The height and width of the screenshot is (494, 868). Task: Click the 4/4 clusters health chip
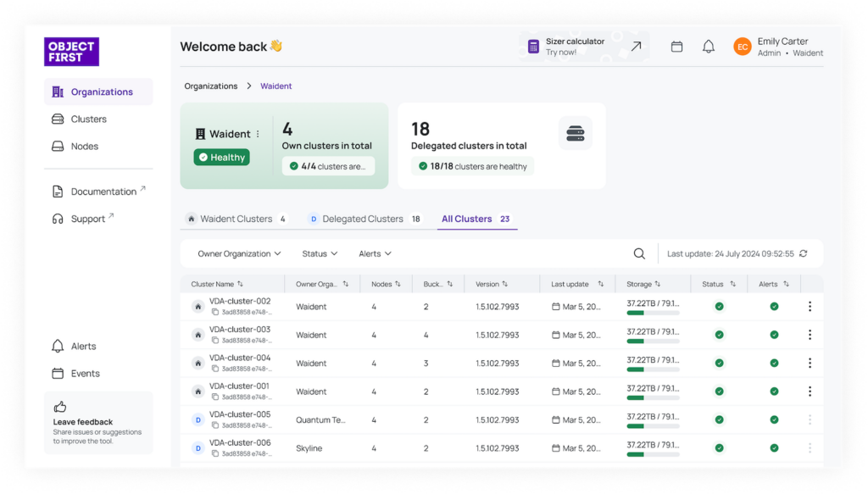[x=328, y=166]
